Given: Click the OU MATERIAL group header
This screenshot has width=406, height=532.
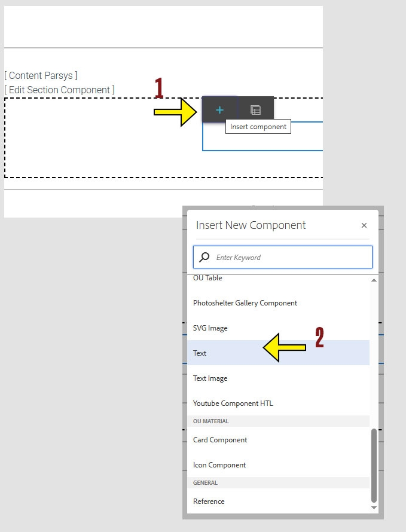Looking at the screenshot, I should (278, 421).
